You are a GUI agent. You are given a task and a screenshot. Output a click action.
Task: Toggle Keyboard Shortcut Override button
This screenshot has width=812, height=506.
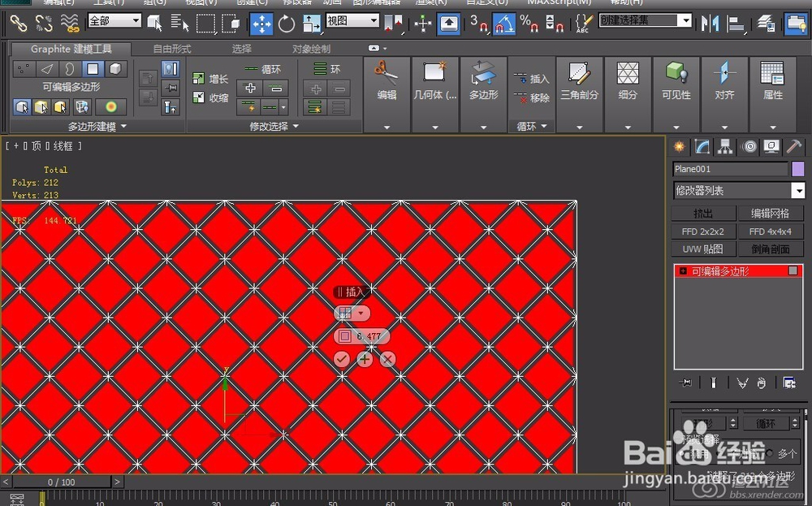449,24
